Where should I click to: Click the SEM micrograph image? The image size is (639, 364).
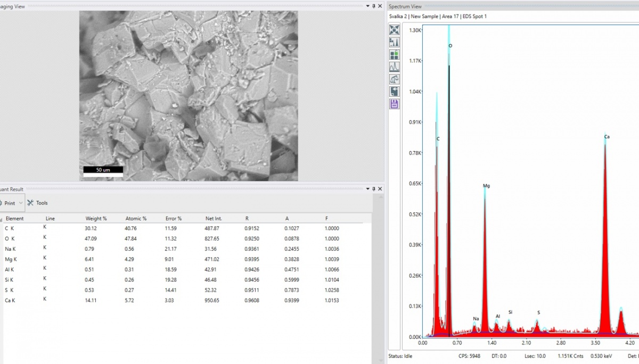(189, 96)
